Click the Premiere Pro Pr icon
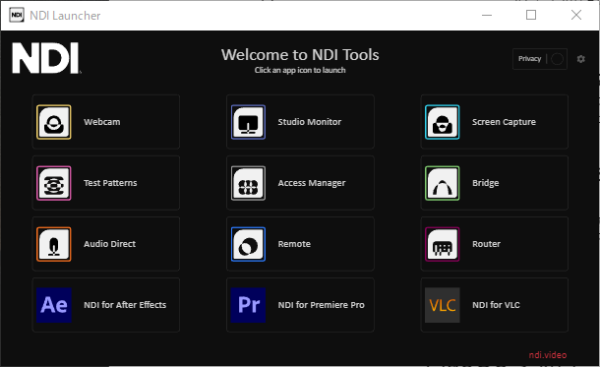This screenshot has width=600, height=367. [x=248, y=305]
